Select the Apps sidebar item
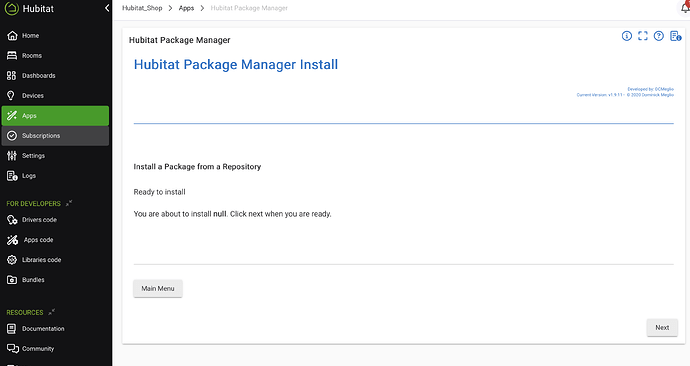Image resolution: width=690 pixels, height=366 pixels. point(55,116)
